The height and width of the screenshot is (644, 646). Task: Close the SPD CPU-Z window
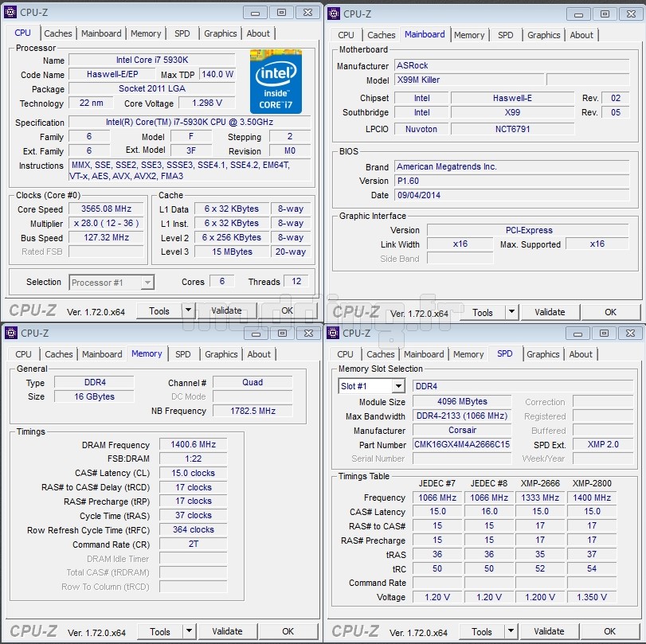click(x=630, y=333)
